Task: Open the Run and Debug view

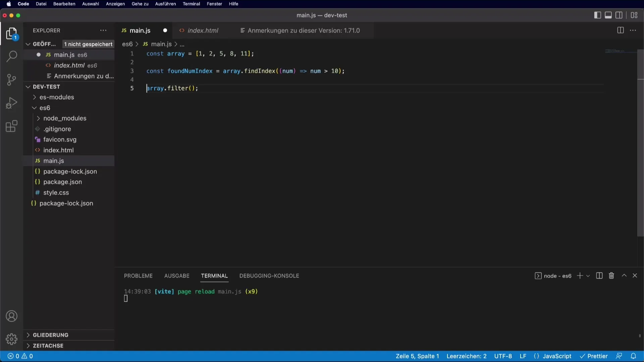Action: pos(11,103)
